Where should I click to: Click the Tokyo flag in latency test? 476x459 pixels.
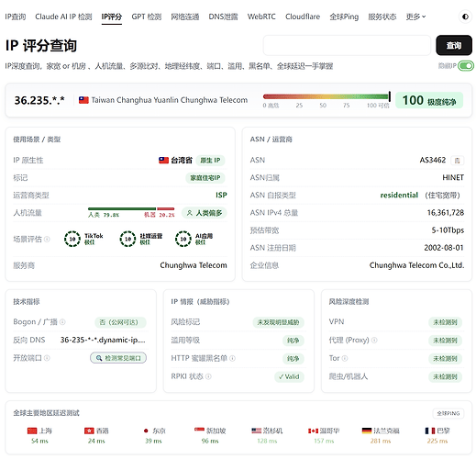[146, 431]
